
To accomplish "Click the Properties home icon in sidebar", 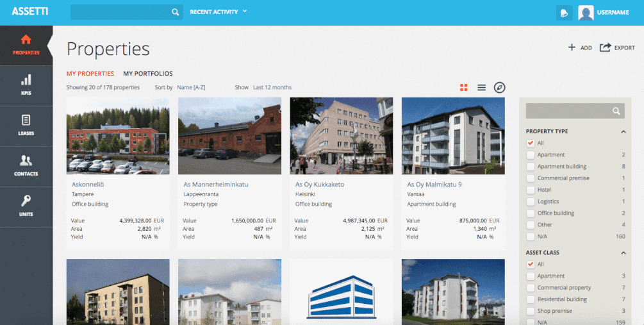I will click(x=26, y=40).
